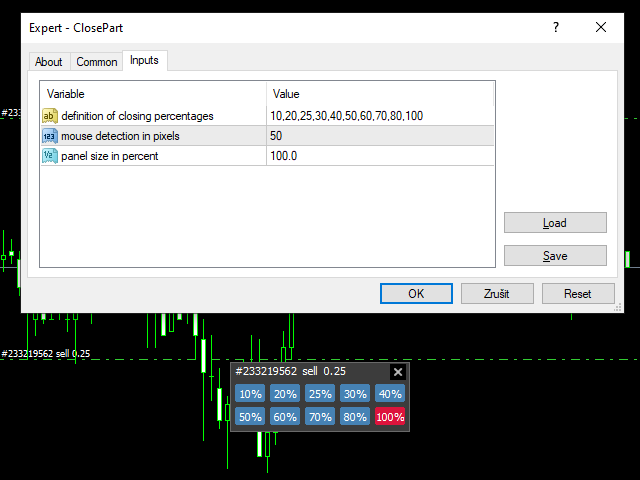Edit the panel size value 100.0
Image resolution: width=640 pixels, height=480 pixels.
tap(380, 156)
